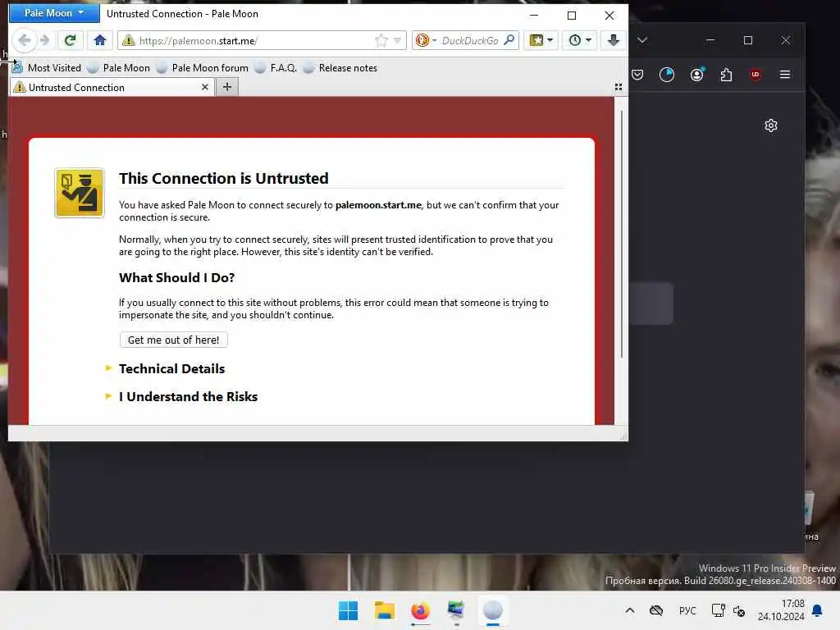Switch to Pale Moon taskbar icon

tap(493, 610)
